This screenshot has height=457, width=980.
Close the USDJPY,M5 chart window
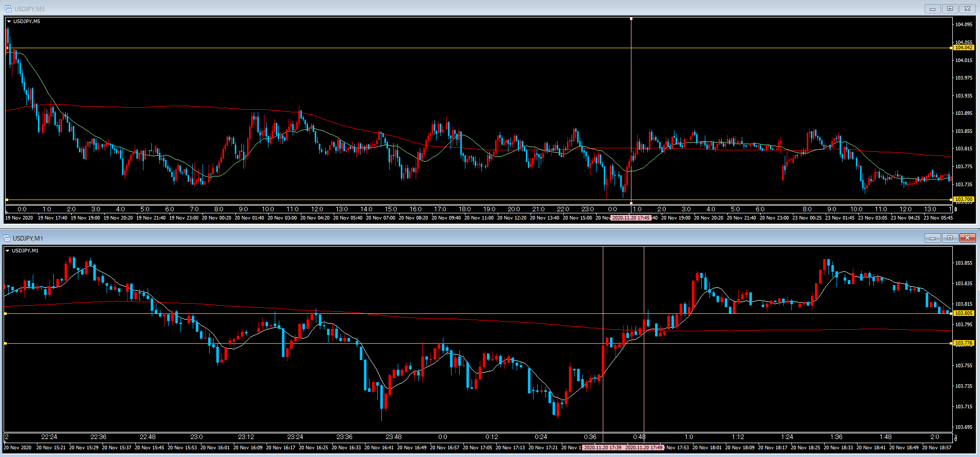(967, 9)
